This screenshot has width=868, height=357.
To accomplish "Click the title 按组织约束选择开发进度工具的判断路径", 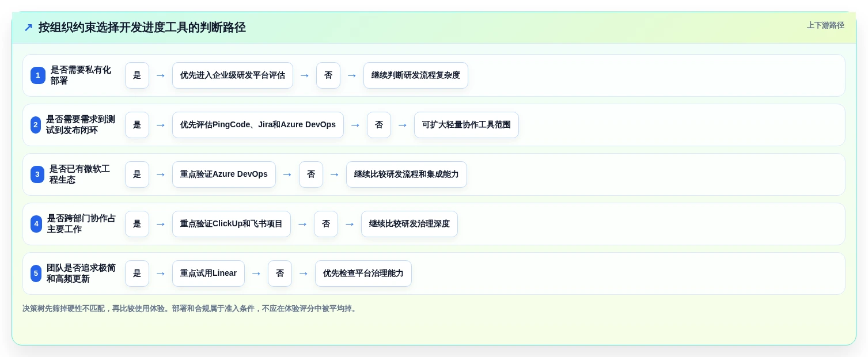I will pyautogui.click(x=142, y=28).
